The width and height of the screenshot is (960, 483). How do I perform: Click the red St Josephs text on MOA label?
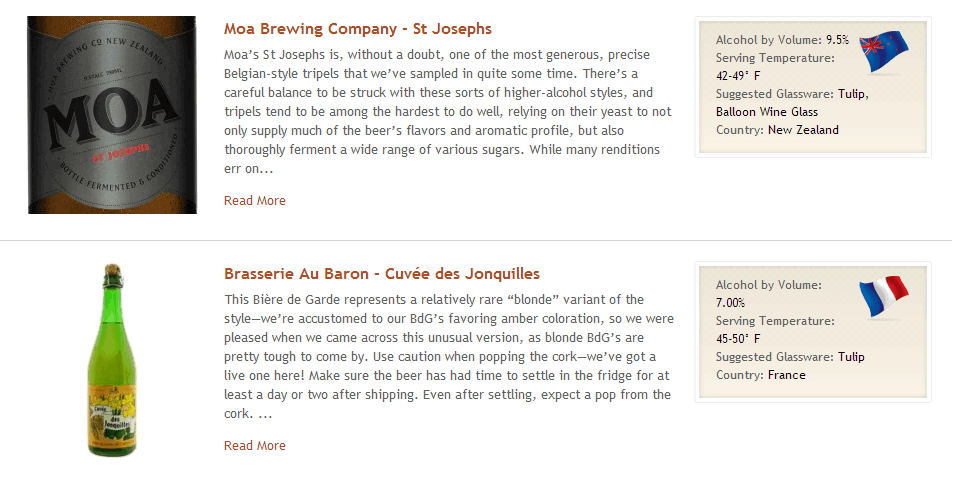pos(121,154)
